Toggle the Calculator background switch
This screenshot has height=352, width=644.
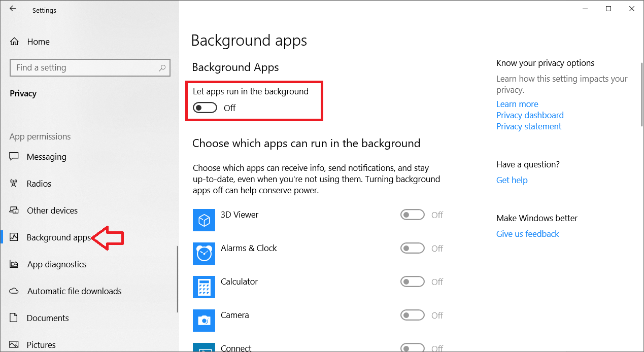[412, 282]
